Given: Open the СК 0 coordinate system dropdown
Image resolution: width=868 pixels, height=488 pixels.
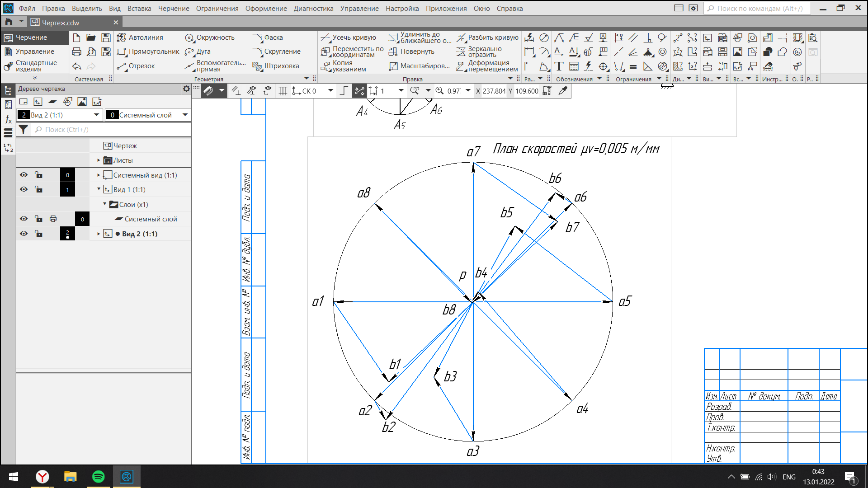Looking at the screenshot, I should tap(330, 91).
